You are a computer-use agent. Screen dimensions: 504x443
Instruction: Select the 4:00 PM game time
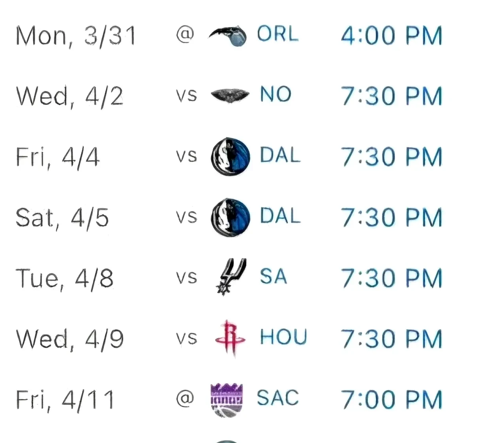[x=391, y=36]
